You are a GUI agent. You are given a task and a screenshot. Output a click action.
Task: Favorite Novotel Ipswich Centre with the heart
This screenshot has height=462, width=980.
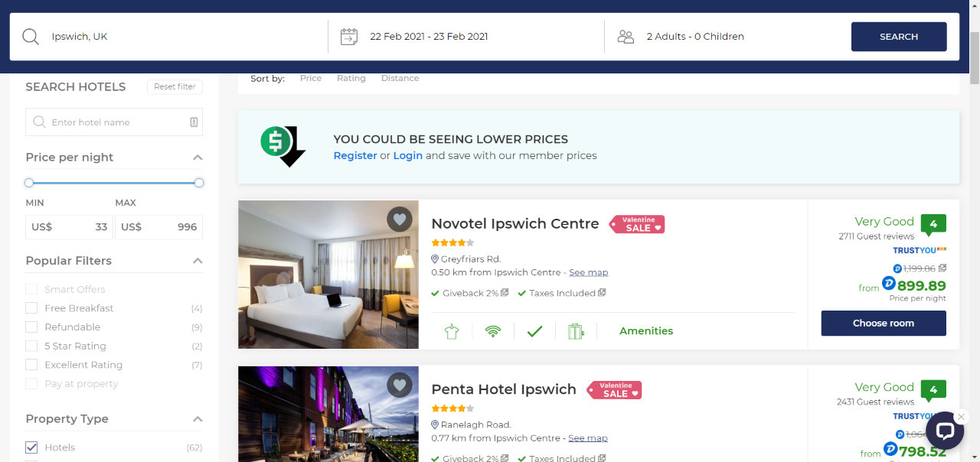point(399,220)
